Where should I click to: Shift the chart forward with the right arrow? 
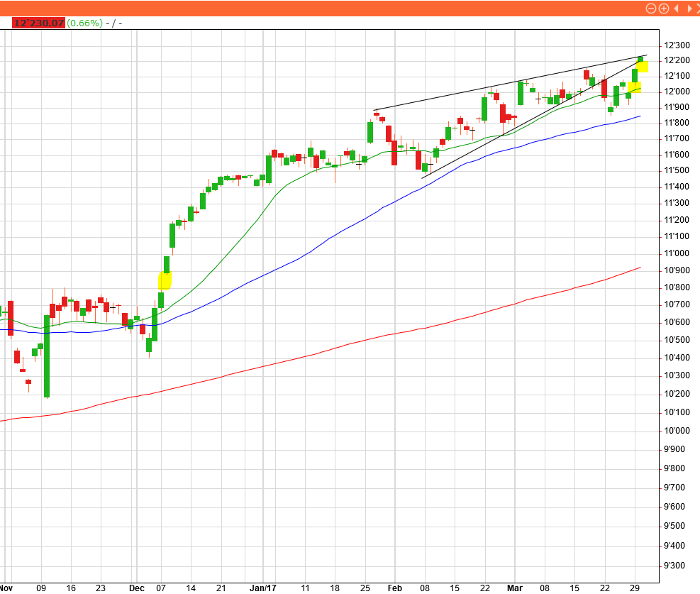coord(690,9)
